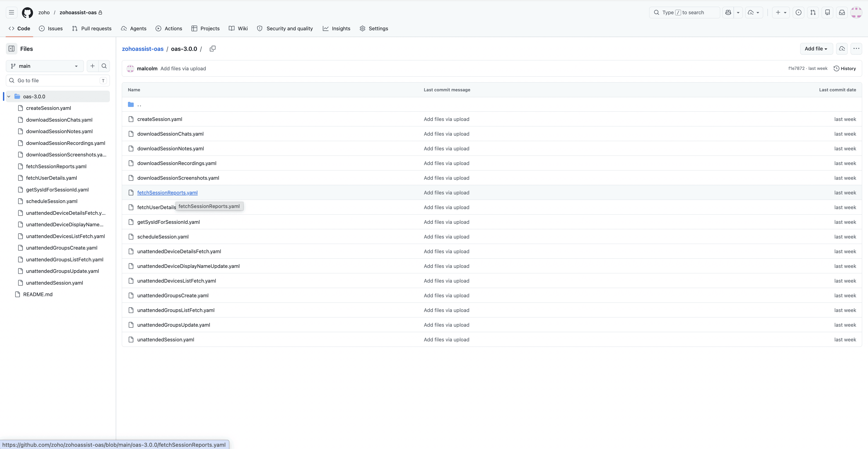
Task: Select downloadSessionNotes.yaml in the sidebar tree
Action: click(59, 131)
